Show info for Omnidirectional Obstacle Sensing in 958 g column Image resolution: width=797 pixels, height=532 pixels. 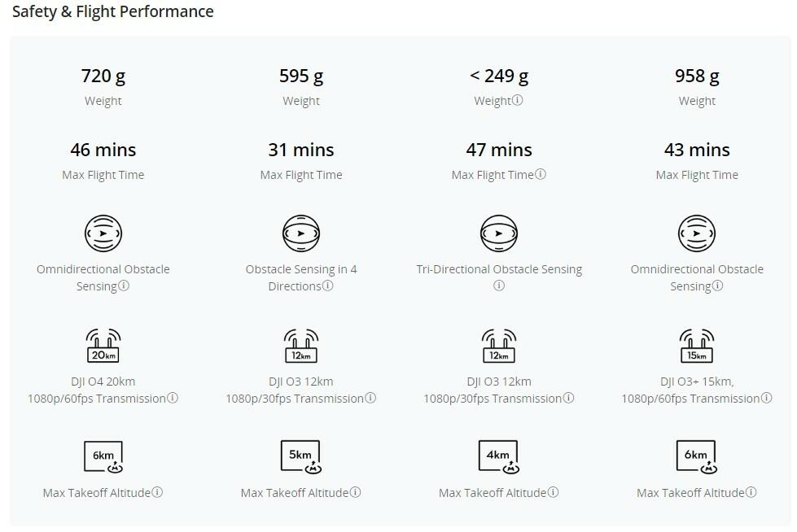pos(717,286)
